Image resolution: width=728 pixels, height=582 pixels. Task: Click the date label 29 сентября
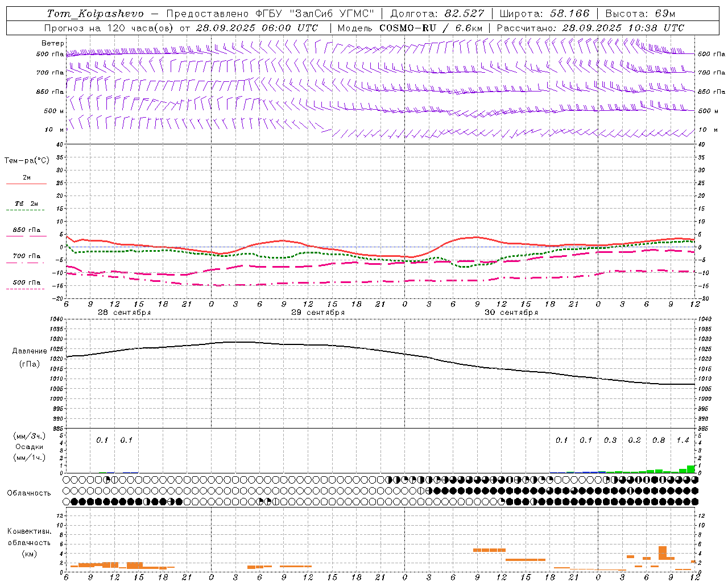tap(318, 313)
